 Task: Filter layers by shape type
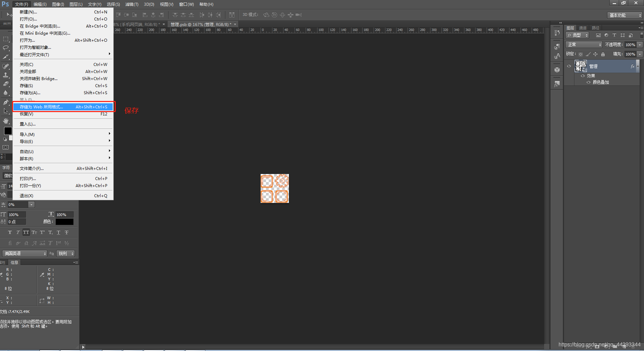[x=622, y=35]
